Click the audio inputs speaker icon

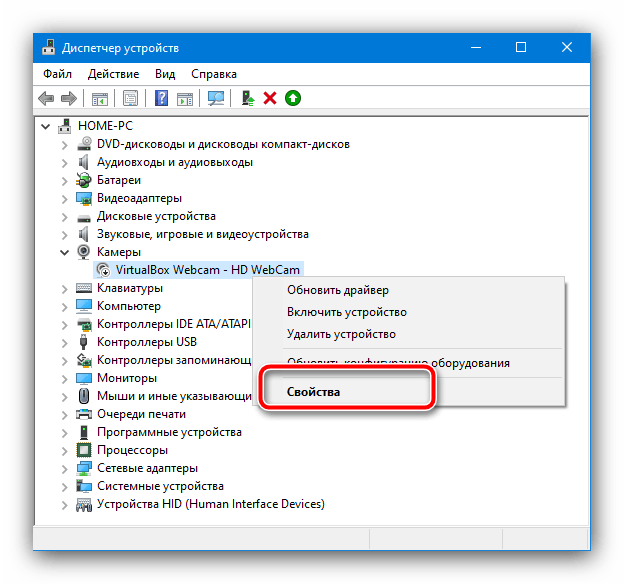click(83, 162)
